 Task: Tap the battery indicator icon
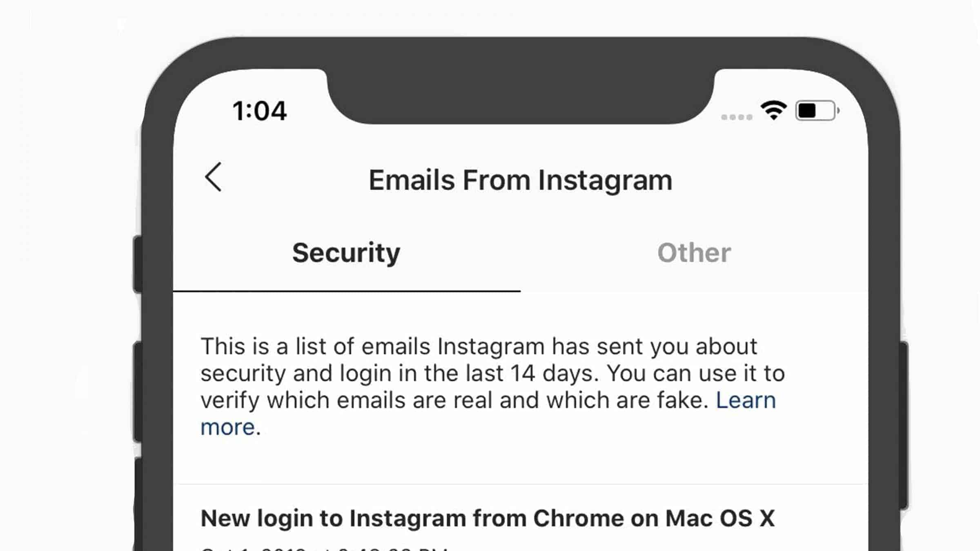pos(816,111)
